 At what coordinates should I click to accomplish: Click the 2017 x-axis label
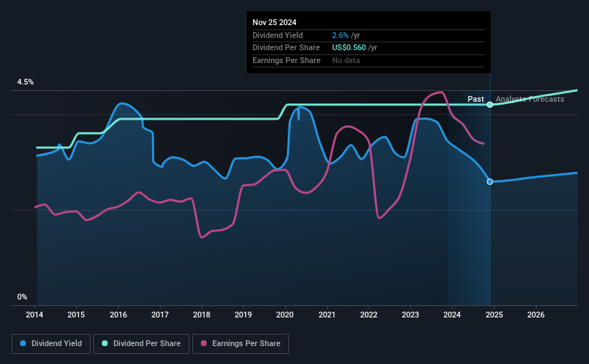tap(160, 315)
